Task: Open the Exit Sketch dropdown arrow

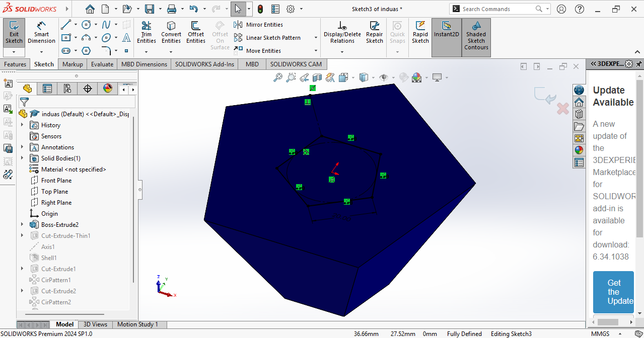Action: tap(14, 52)
